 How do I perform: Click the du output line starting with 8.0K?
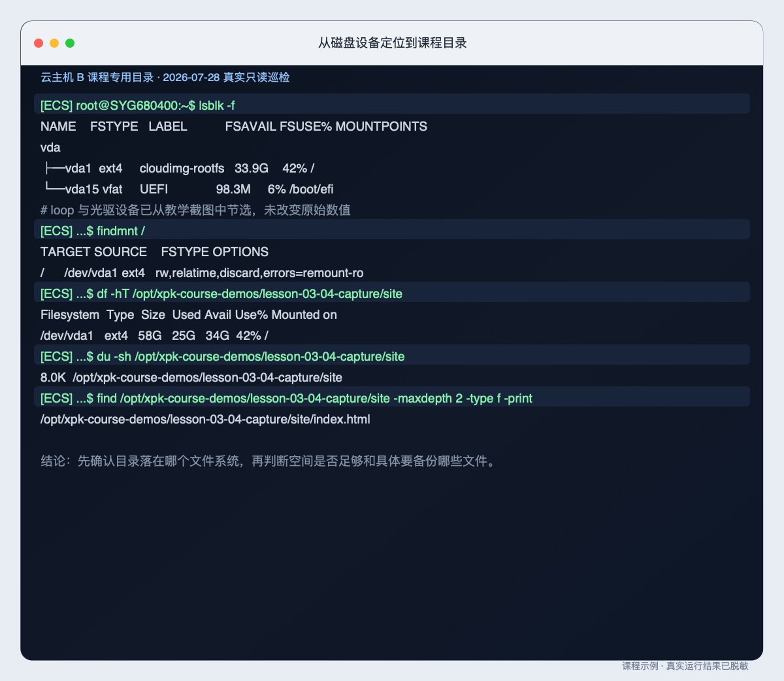click(x=191, y=377)
